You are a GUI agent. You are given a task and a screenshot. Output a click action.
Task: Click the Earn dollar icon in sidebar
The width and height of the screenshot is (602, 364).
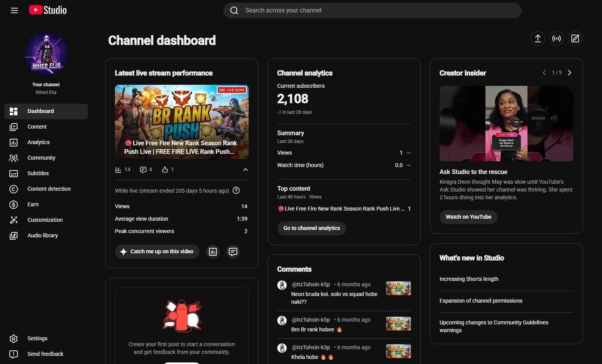[x=14, y=205]
